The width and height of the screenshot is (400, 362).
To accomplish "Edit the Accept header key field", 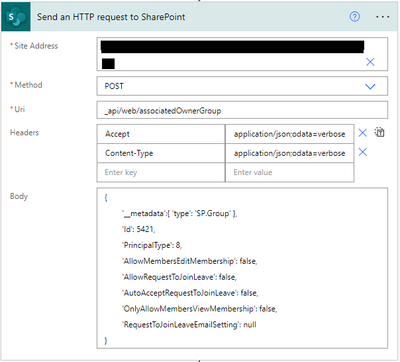I will pyautogui.click(x=161, y=134).
